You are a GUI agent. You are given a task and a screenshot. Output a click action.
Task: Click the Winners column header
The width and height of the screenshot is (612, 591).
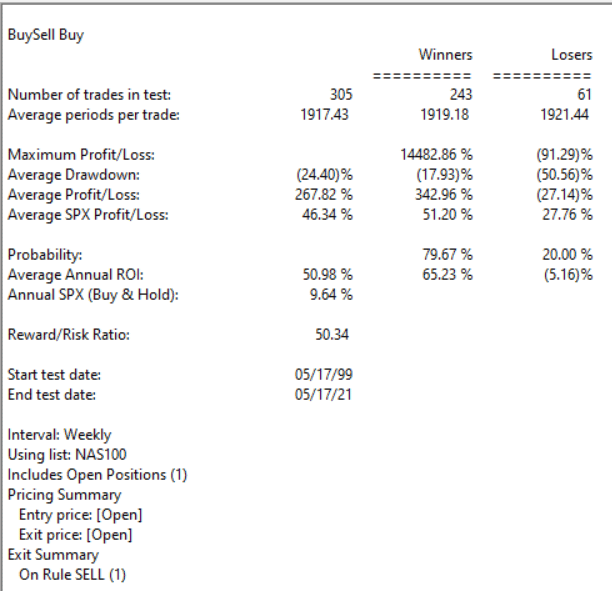point(445,55)
